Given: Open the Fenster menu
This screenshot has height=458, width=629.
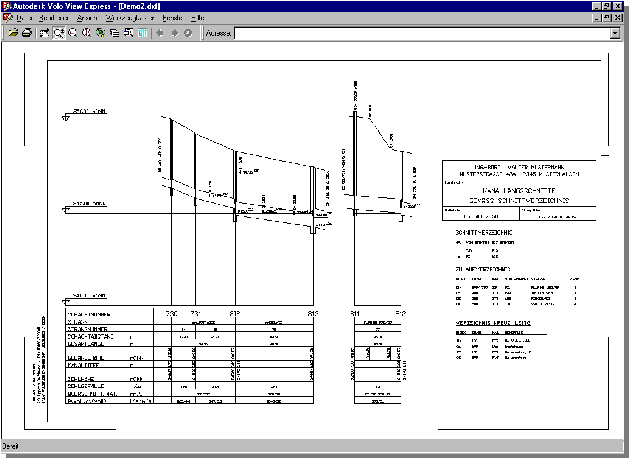Looking at the screenshot, I should (172, 19).
